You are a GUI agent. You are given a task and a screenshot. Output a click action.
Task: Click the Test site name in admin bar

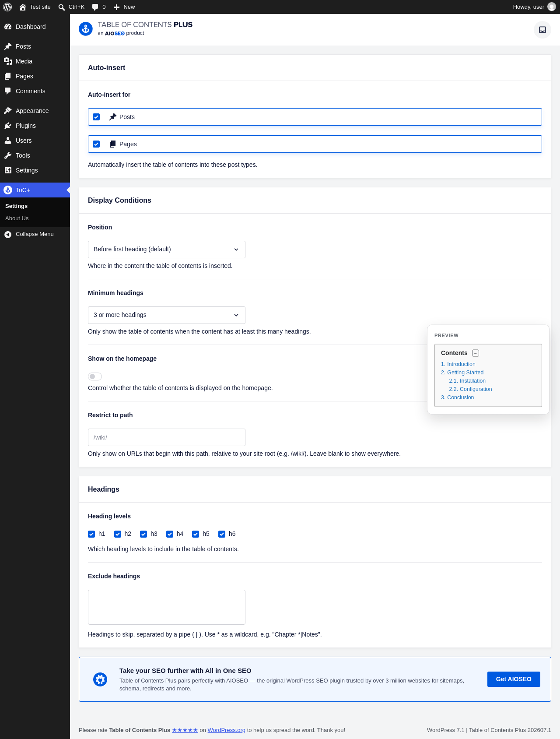[40, 7]
